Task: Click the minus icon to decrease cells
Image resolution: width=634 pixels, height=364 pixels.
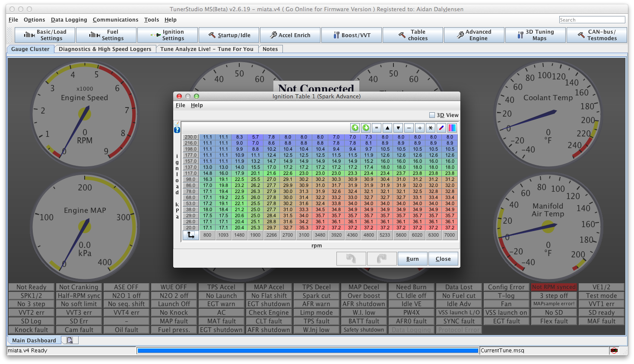Action: 409,128
